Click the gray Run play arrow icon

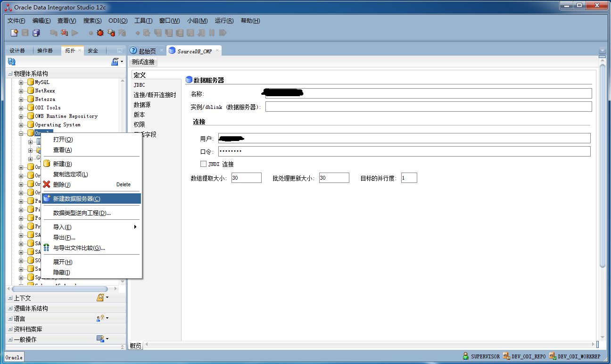pos(75,33)
